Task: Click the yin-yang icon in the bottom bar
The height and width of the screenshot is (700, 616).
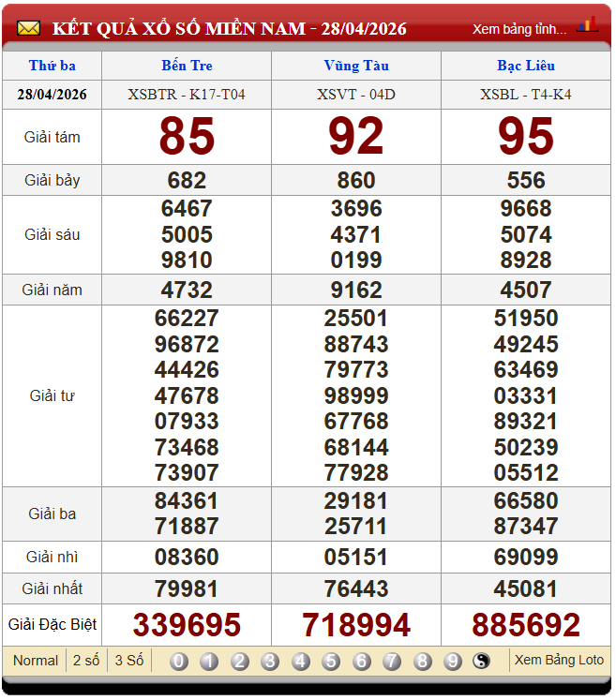Action: point(482,662)
